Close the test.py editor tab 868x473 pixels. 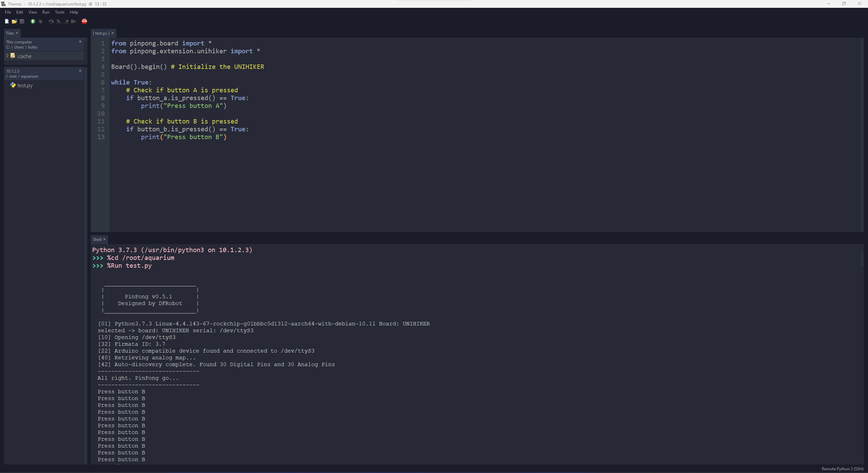coord(113,33)
